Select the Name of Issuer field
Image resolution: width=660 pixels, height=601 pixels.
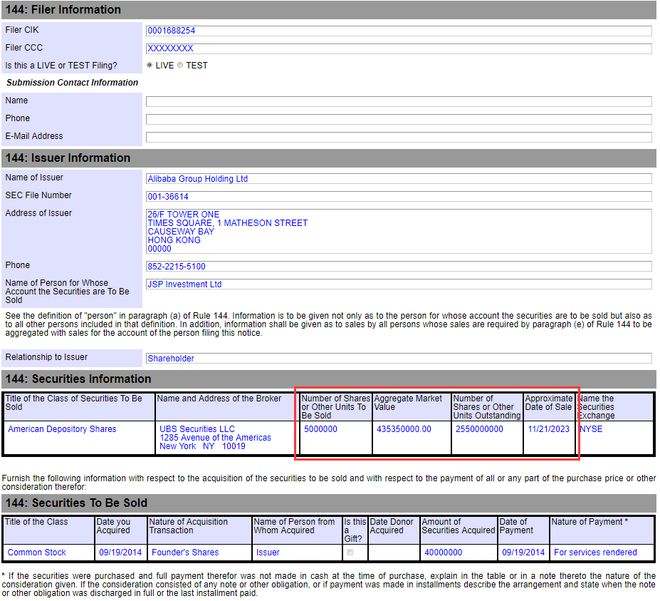pos(398,179)
